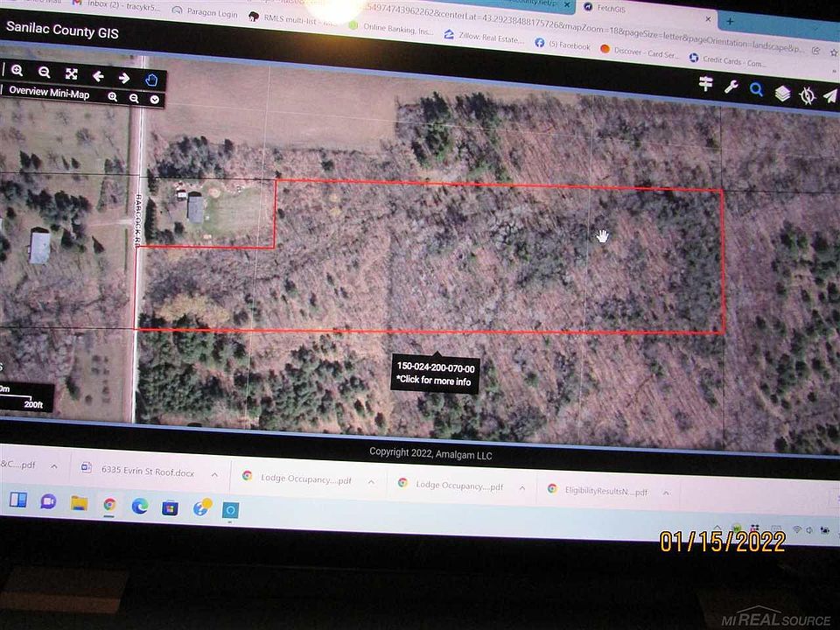The height and width of the screenshot is (630, 840).
Task: Open the Cortana circle taskbar icon
Action: click(x=231, y=510)
